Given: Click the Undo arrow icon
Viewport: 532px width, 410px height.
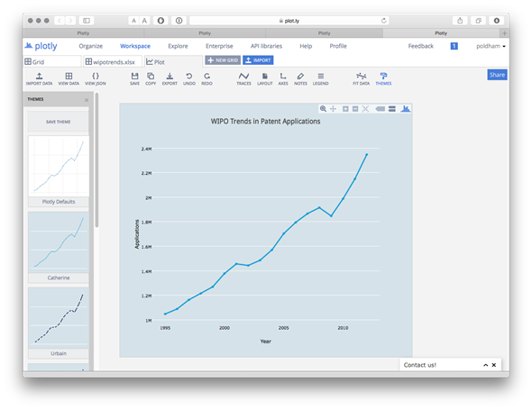Looking at the screenshot, I should 189,78.
